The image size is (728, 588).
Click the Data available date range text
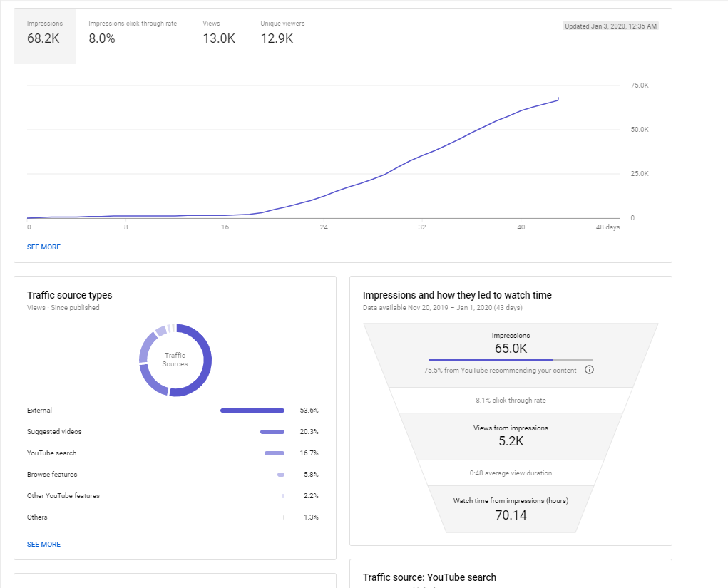tap(443, 308)
